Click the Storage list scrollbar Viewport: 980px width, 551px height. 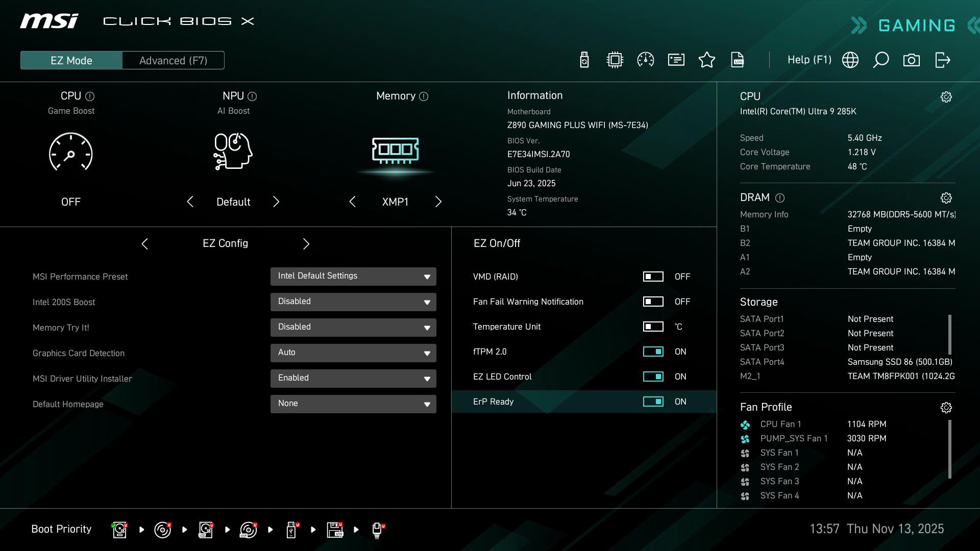(x=949, y=335)
